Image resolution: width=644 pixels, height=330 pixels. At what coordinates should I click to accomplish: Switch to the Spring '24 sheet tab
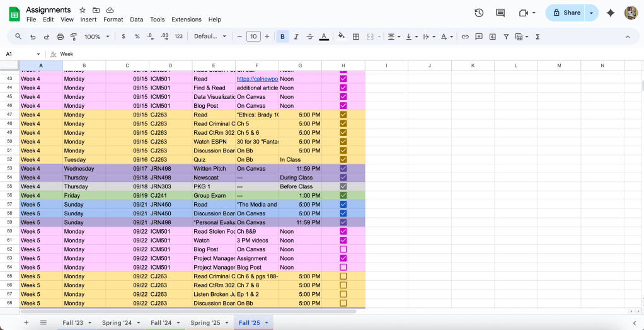click(x=117, y=323)
